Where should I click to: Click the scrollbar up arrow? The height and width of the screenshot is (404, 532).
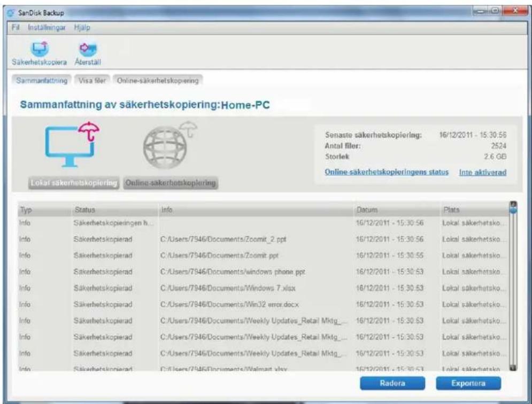[513, 204]
